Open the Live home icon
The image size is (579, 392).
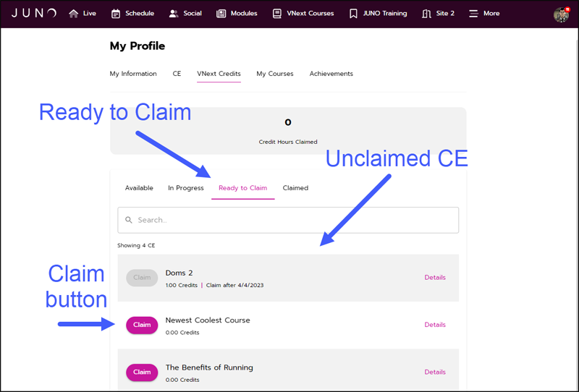[74, 14]
